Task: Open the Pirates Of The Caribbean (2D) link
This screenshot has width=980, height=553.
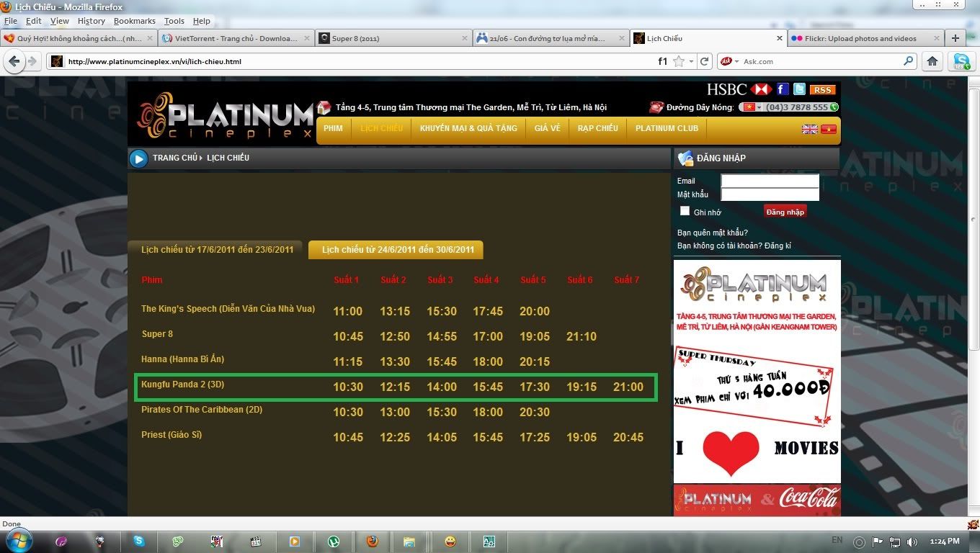Action: (x=202, y=410)
